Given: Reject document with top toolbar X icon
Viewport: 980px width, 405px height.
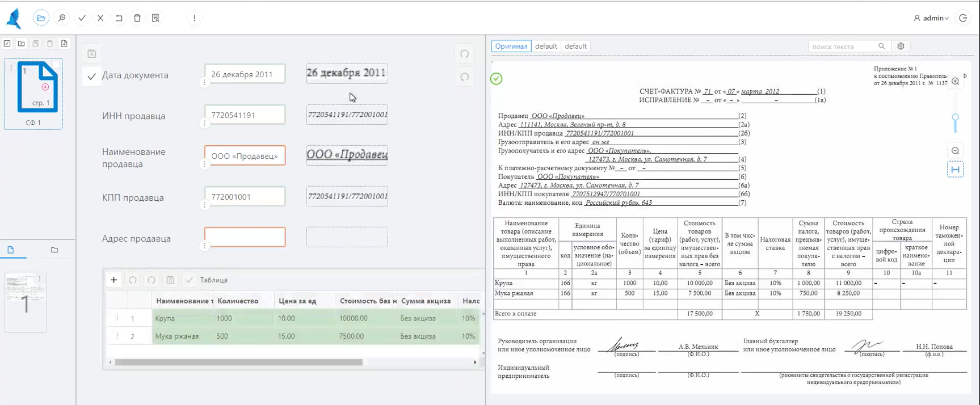Looking at the screenshot, I should [100, 18].
